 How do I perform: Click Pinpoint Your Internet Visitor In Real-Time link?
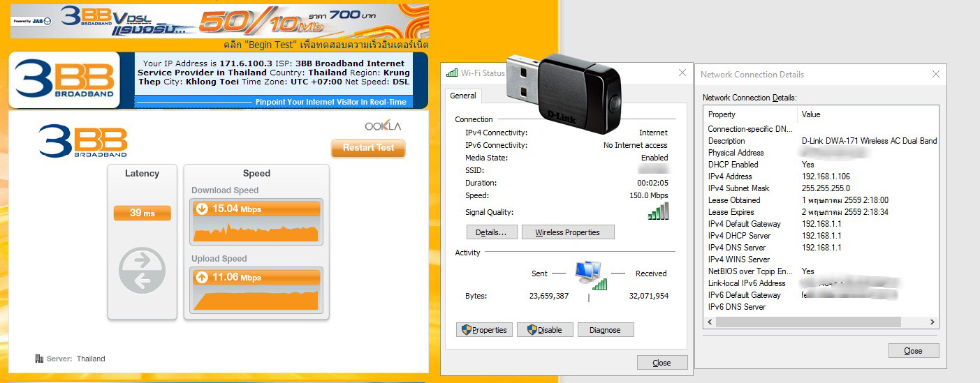tap(331, 102)
